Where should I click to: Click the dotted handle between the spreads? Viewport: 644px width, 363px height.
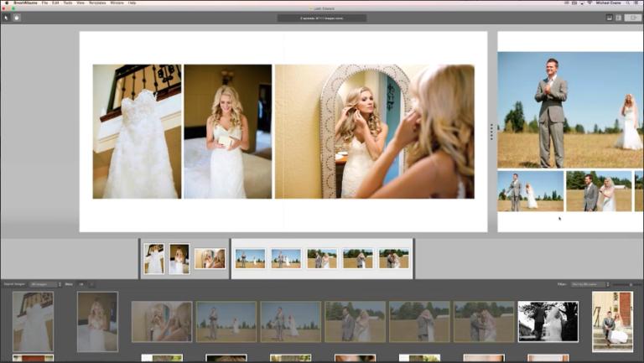coord(491,132)
